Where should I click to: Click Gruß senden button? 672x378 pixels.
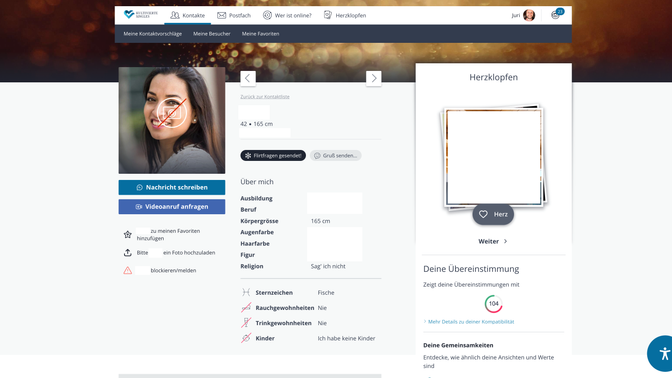[336, 156]
